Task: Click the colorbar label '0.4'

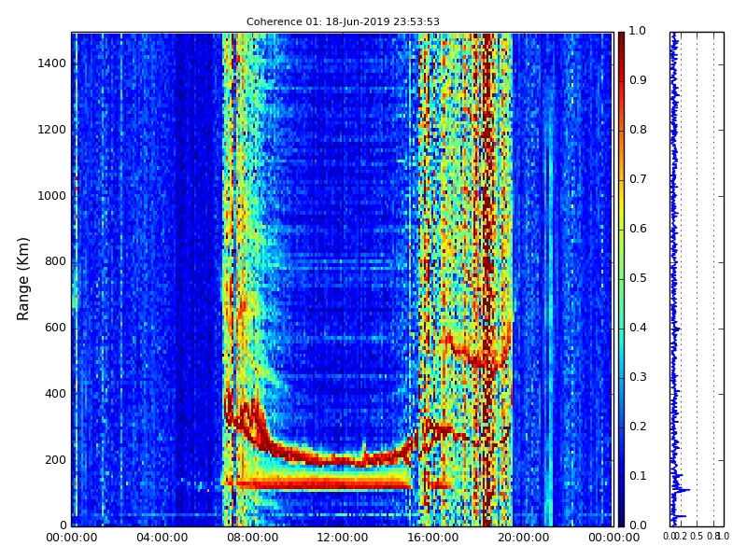Action: click(x=638, y=329)
